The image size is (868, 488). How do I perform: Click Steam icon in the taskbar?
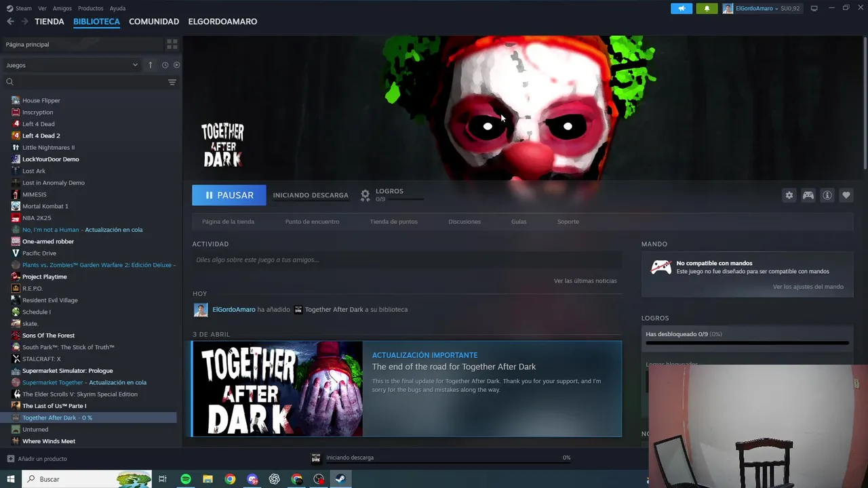pyautogui.click(x=340, y=479)
